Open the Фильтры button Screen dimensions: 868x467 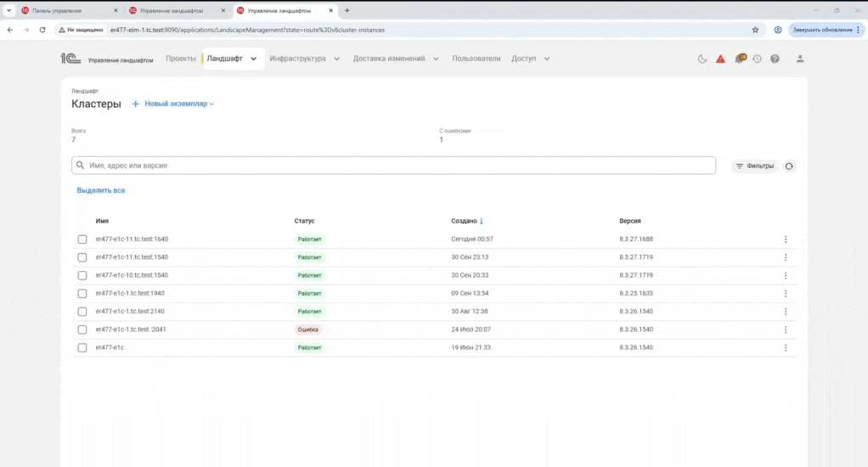(754, 166)
